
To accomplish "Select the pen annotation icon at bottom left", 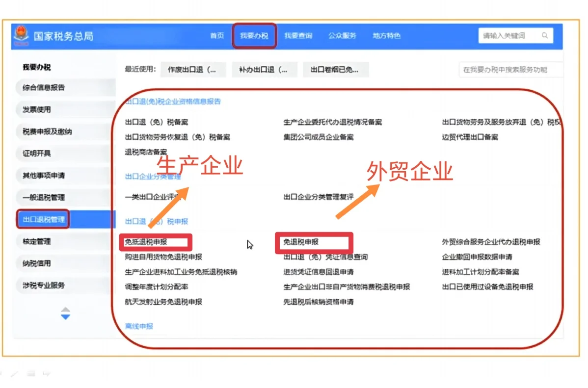I will (15, 373).
